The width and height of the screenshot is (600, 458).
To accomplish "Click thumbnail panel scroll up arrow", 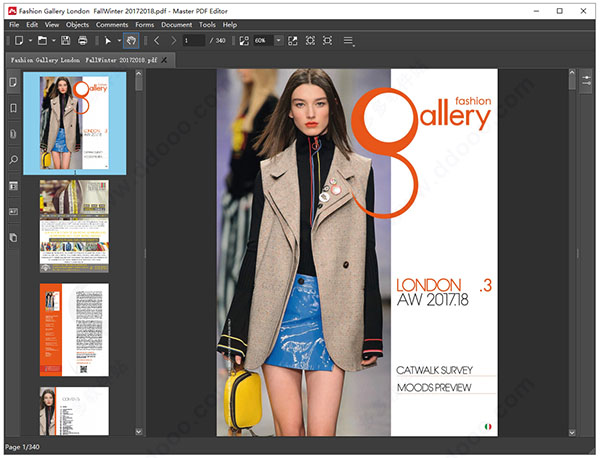I will tap(139, 73).
